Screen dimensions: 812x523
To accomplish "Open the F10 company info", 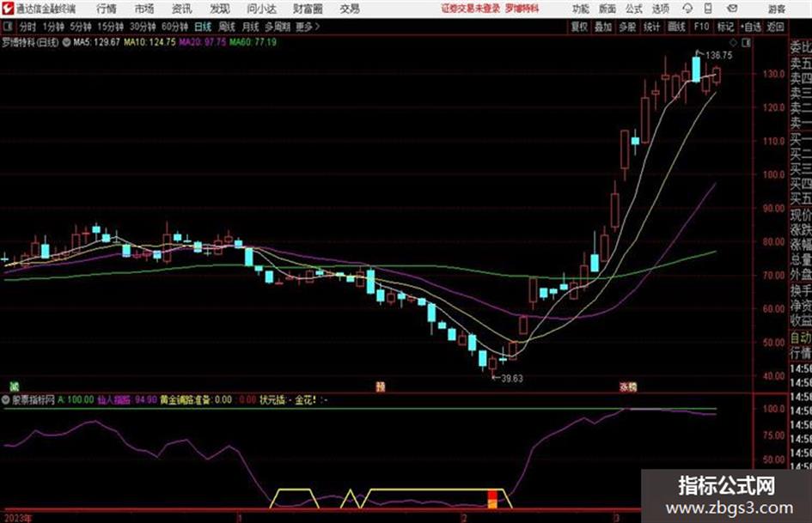I will click(x=701, y=27).
